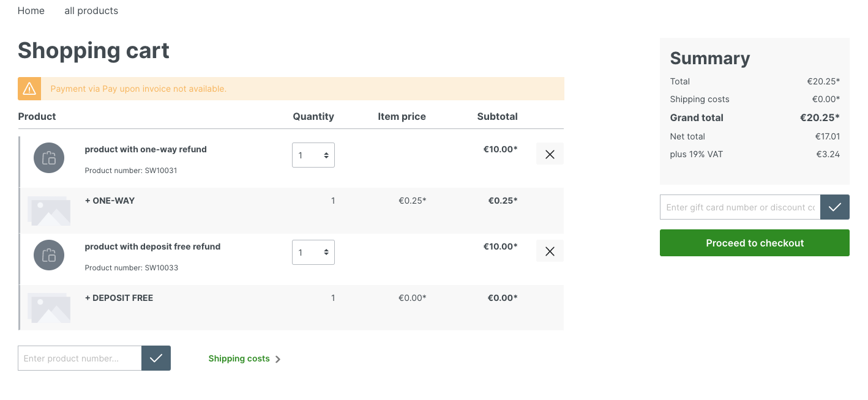Remove the one-way refund product from cart
The height and width of the screenshot is (400, 868).
pyautogui.click(x=550, y=154)
